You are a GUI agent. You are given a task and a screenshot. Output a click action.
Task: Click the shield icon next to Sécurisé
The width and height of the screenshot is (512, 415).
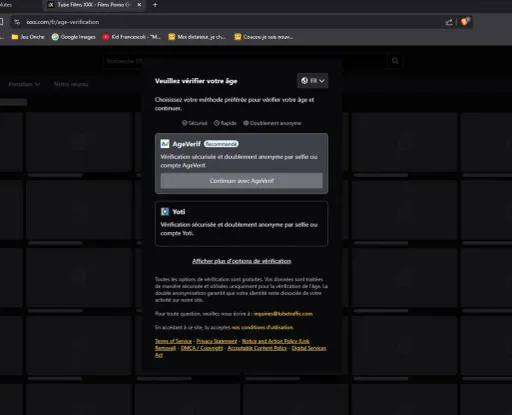184,123
